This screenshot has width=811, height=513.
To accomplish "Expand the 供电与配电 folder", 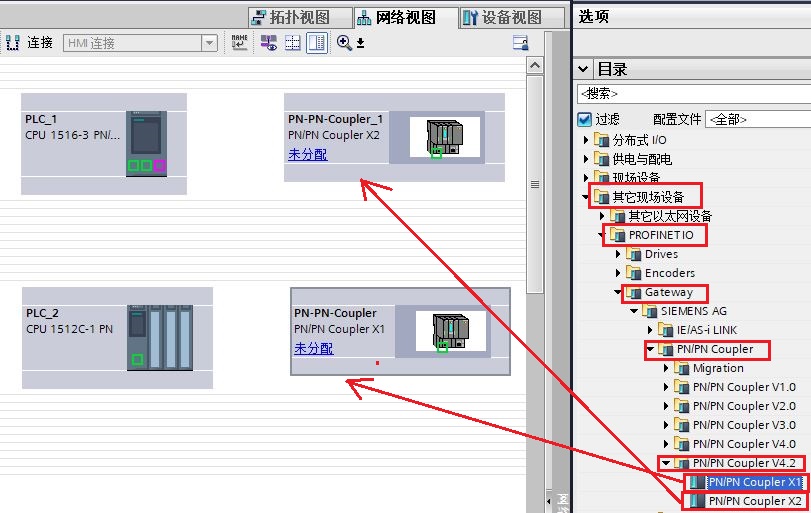I will click(x=585, y=159).
